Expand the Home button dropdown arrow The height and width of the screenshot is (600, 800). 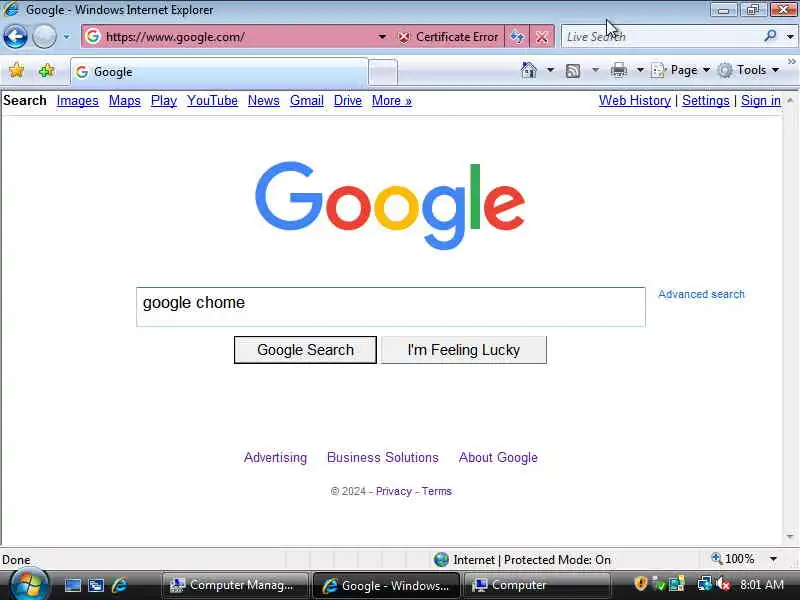550,70
